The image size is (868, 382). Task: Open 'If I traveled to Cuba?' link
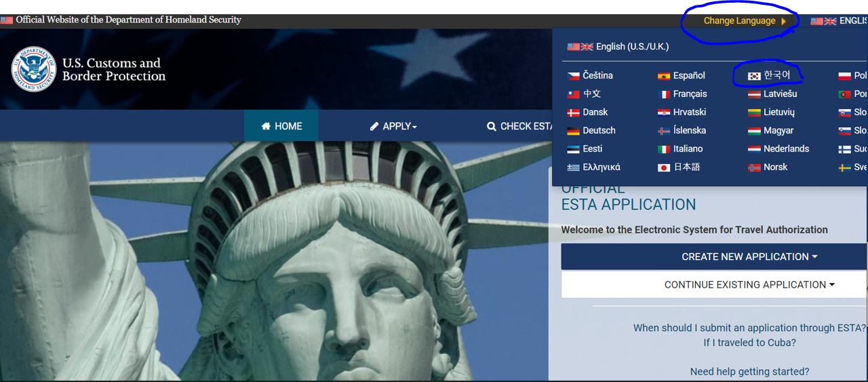tap(749, 343)
